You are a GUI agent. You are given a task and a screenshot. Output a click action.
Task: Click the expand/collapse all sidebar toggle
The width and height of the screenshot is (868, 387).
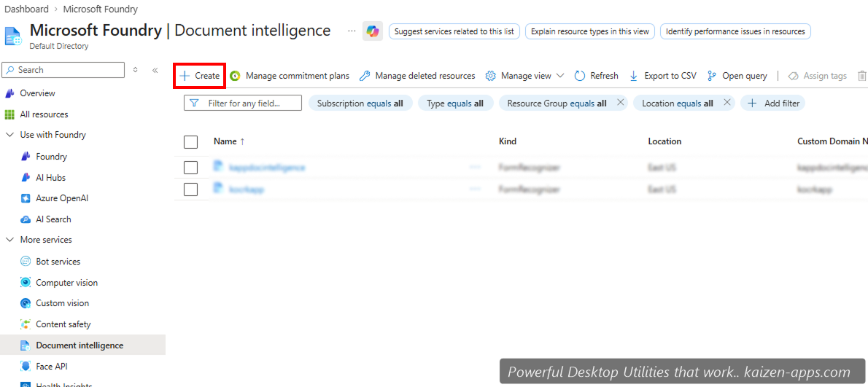coord(136,70)
